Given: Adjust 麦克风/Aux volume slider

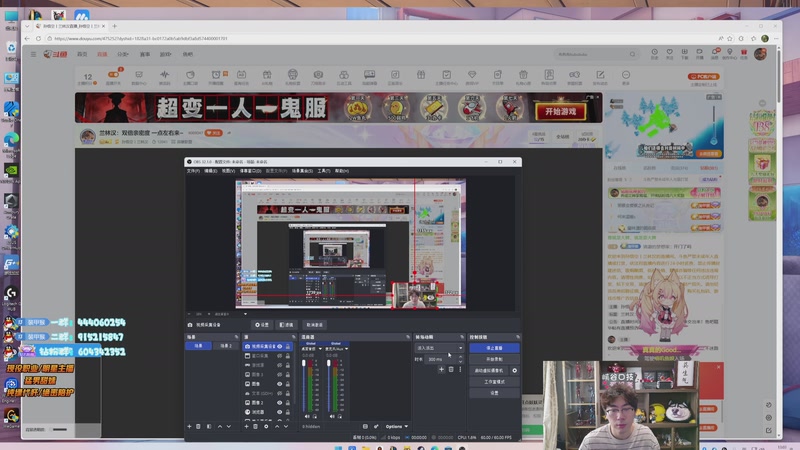Looking at the screenshot, I should [329, 386].
